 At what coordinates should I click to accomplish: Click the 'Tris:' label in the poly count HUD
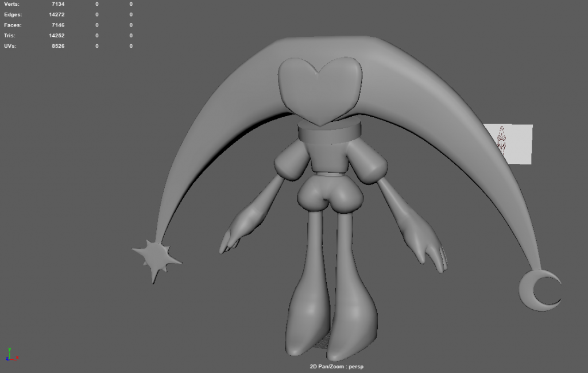point(10,36)
